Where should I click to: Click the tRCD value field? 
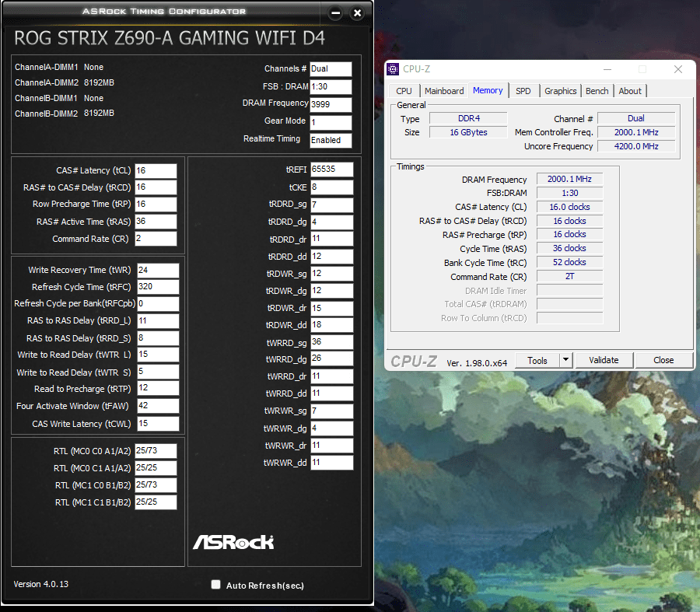(x=156, y=187)
